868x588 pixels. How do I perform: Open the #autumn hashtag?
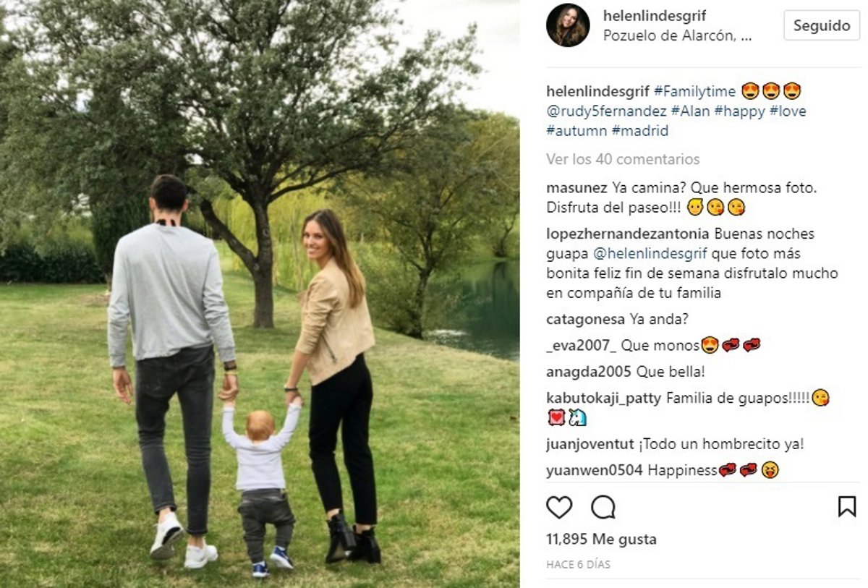(576, 131)
